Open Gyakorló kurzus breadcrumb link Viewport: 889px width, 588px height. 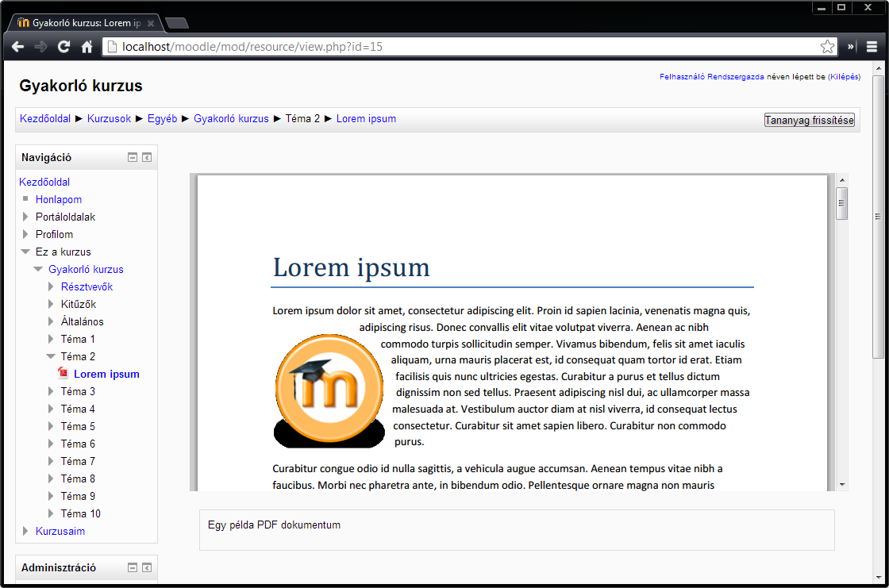[231, 119]
